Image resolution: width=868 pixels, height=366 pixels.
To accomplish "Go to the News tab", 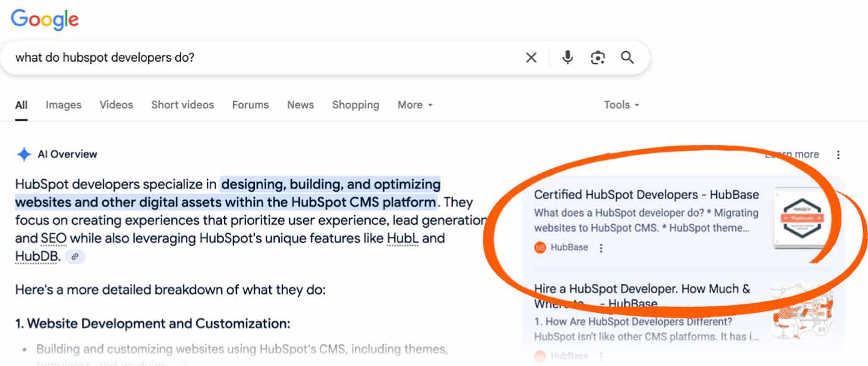I will pyautogui.click(x=300, y=105).
